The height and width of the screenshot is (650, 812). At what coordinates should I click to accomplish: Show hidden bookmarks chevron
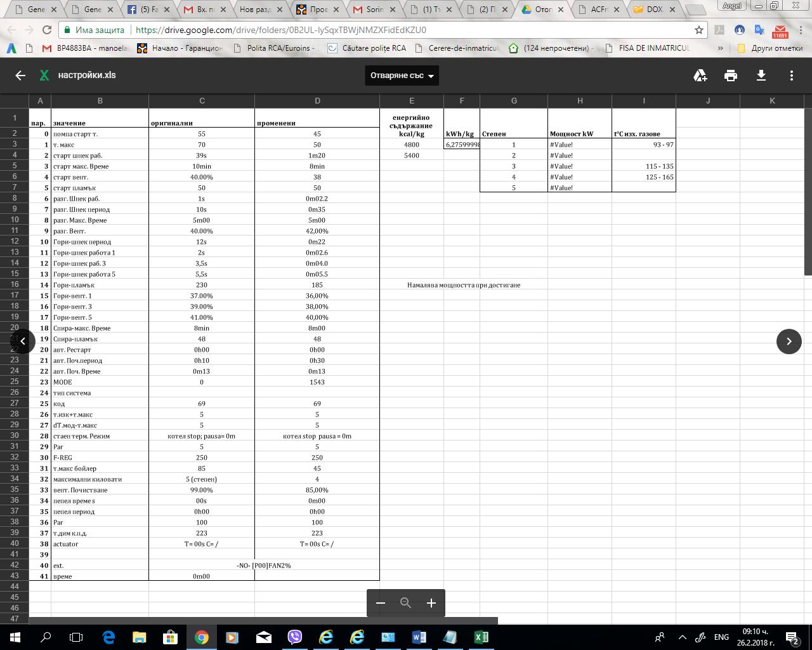[x=721, y=48]
